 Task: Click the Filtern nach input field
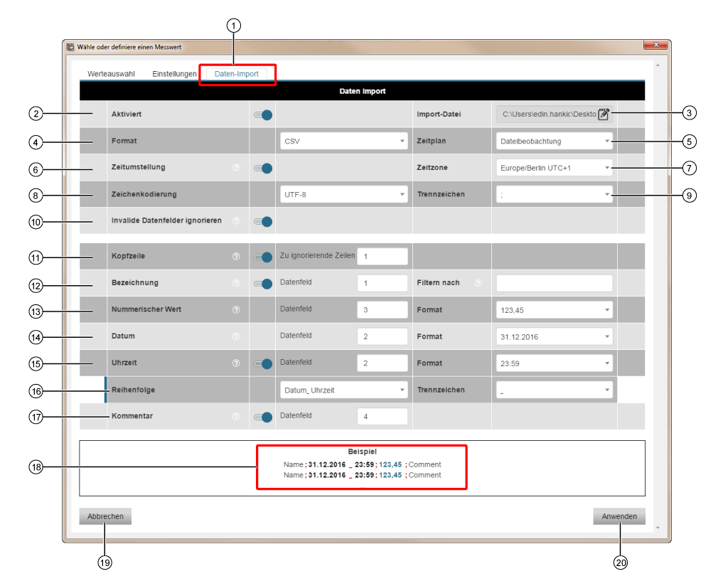(554, 283)
